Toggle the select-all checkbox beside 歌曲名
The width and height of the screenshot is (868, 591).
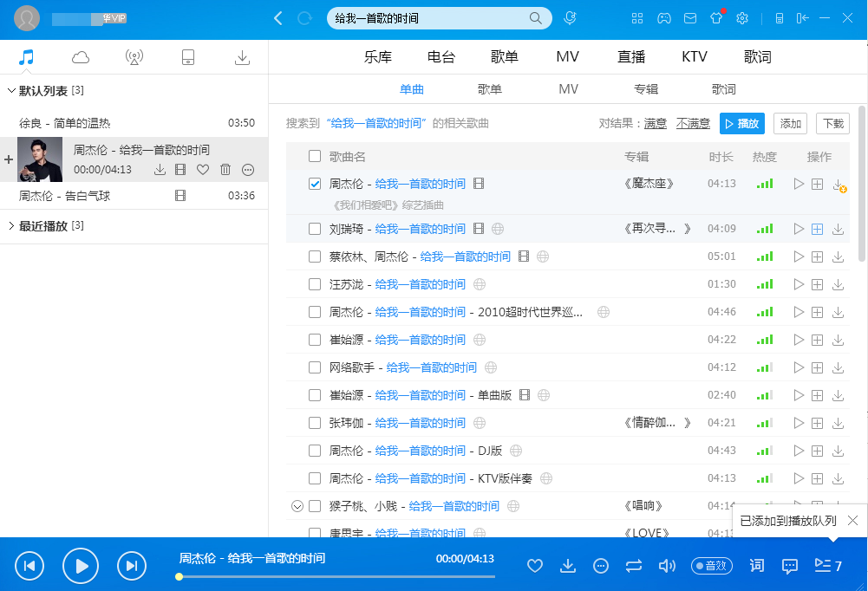tap(315, 157)
